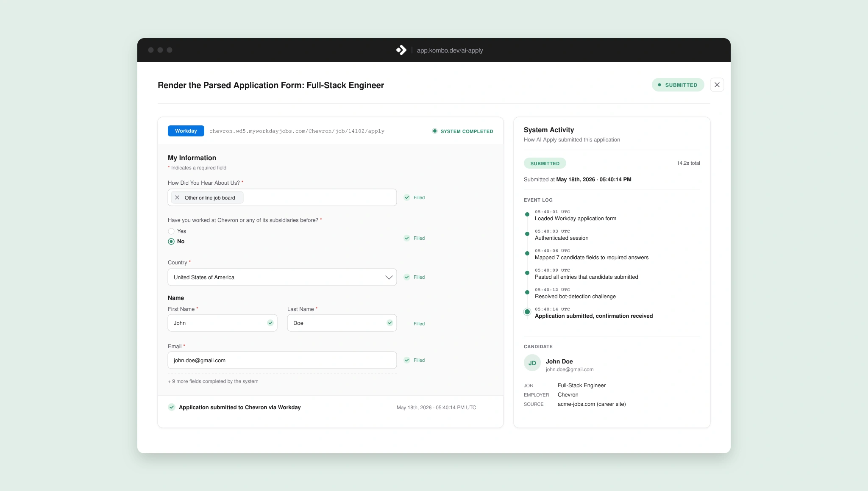
Task: Click the green check inside Last Name field
Action: pyautogui.click(x=389, y=323)
